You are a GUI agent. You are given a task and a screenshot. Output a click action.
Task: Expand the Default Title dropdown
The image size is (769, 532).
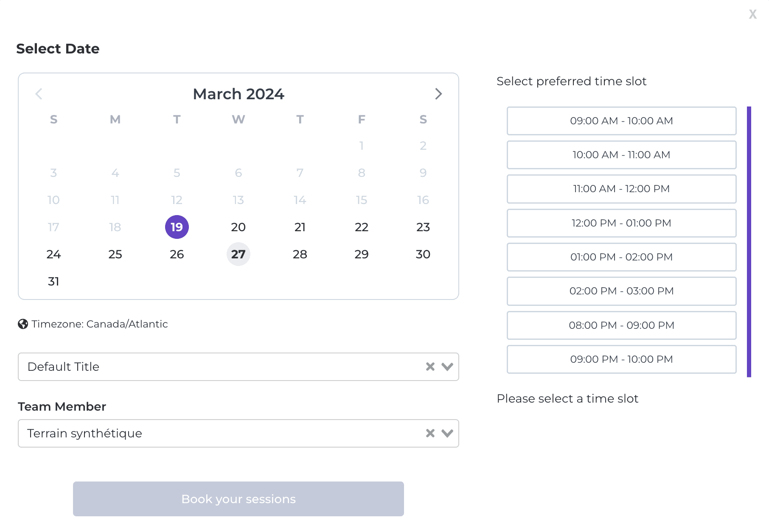(447, 367)
